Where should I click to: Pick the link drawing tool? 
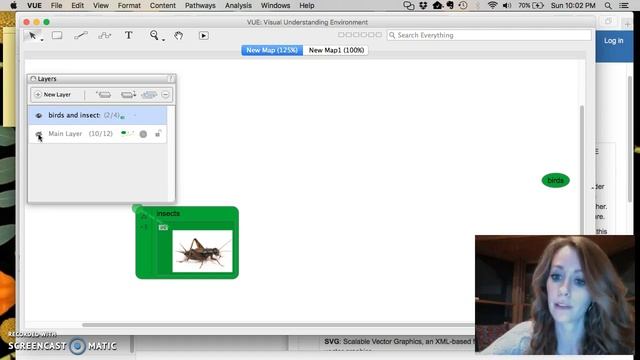pyautogui.click(x=81, y=36)
